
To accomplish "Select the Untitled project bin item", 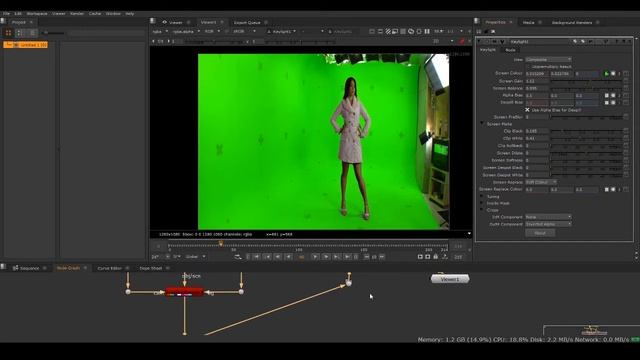I will click(x=25, y=45).
